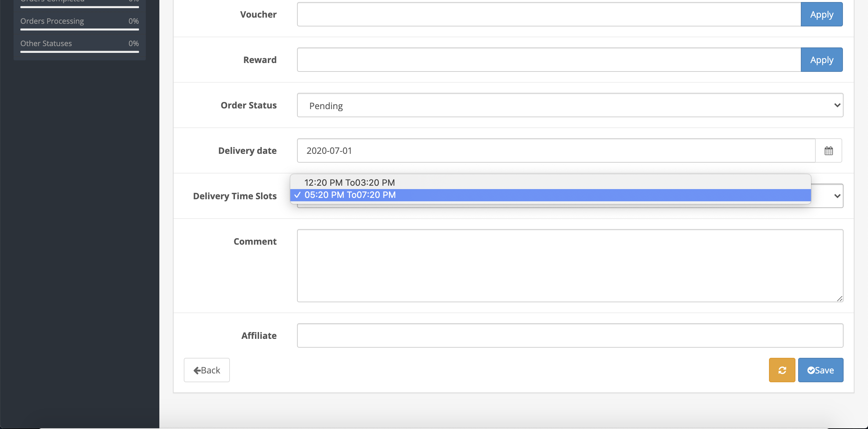Apply the reward points
The height and width of the screenshot is (429, 868).
coord(822,60)
